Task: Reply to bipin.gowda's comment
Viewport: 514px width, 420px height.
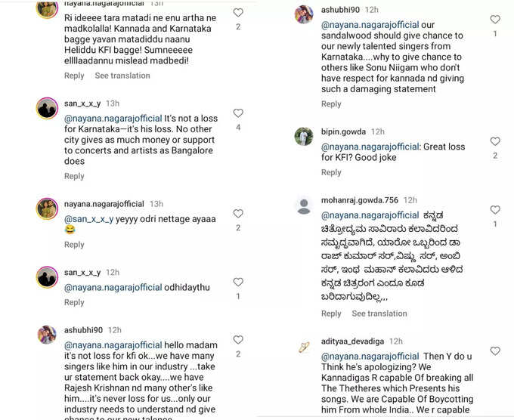Action: click(331, 173)
